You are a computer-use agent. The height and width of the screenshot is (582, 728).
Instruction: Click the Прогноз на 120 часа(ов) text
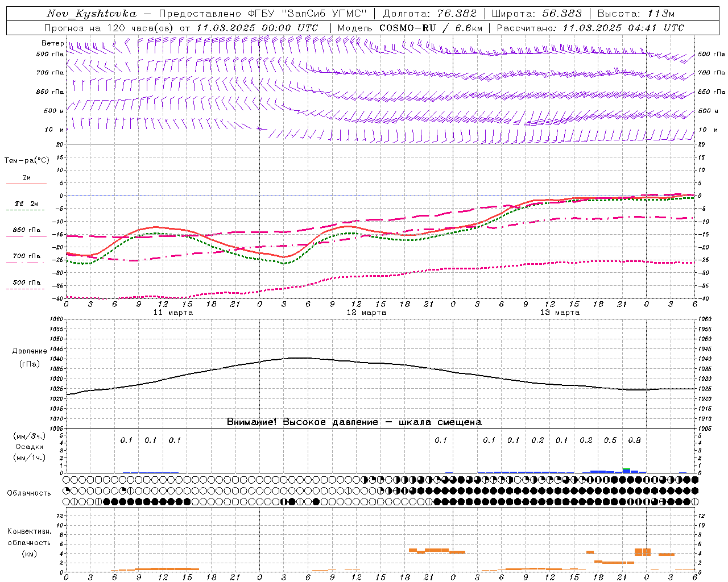point(109,28)
